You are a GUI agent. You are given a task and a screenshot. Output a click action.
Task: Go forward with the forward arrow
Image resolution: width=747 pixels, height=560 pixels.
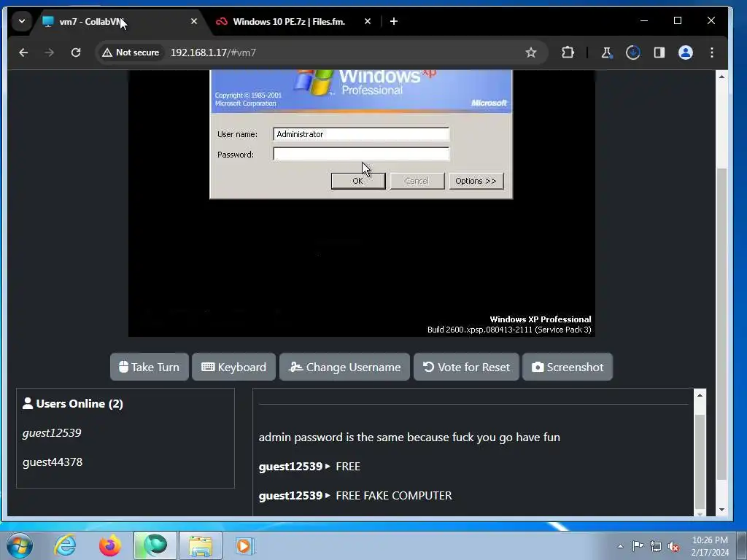coord(49,52)
